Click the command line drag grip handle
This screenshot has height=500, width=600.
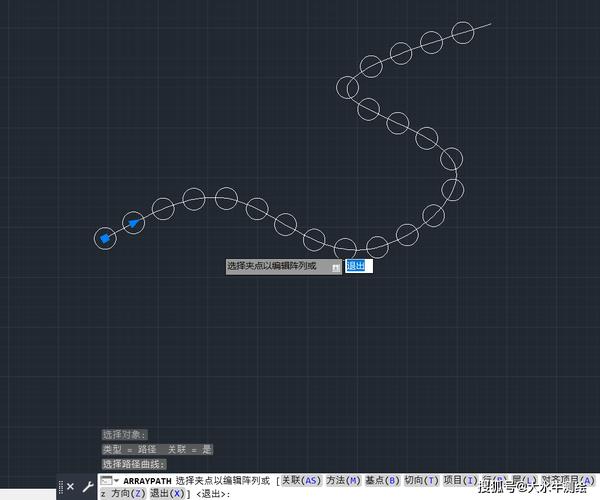point(61,487)
